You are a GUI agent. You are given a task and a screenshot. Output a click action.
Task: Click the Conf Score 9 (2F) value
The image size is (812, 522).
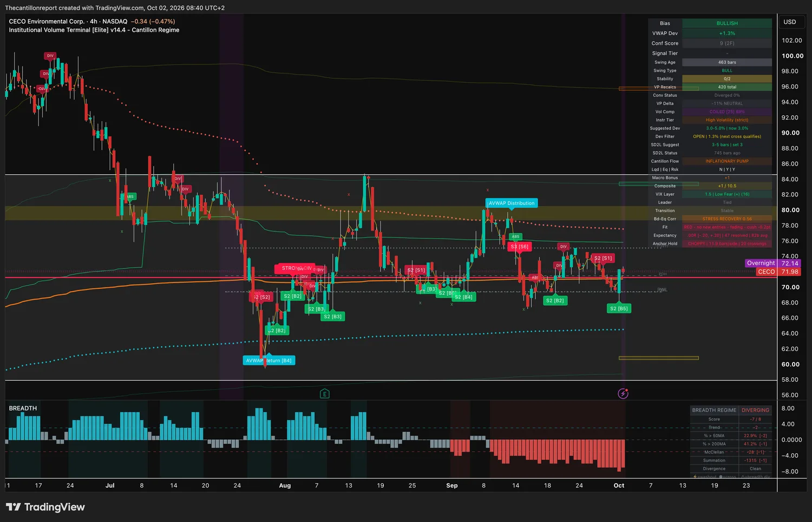(x=727, y=43)
